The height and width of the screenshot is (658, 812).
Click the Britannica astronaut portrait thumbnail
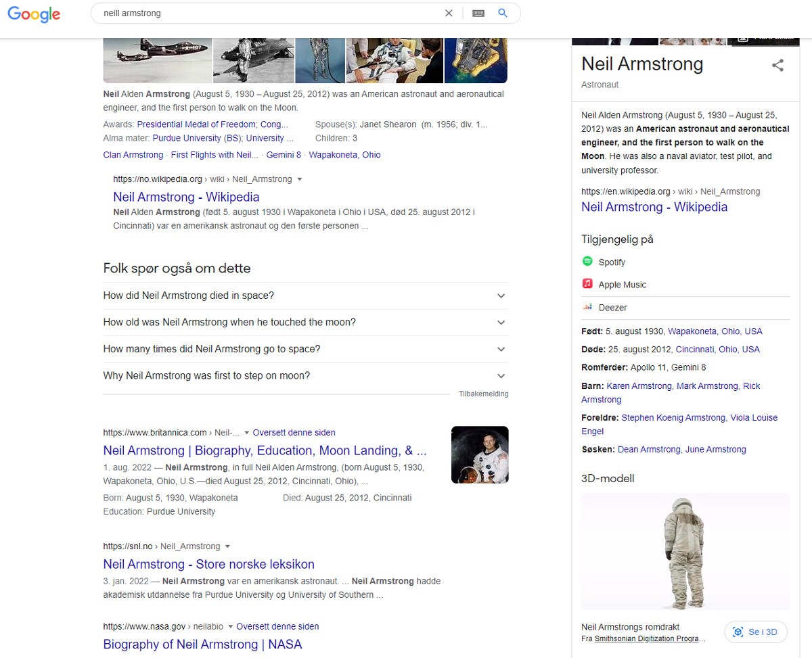point(479,454)
